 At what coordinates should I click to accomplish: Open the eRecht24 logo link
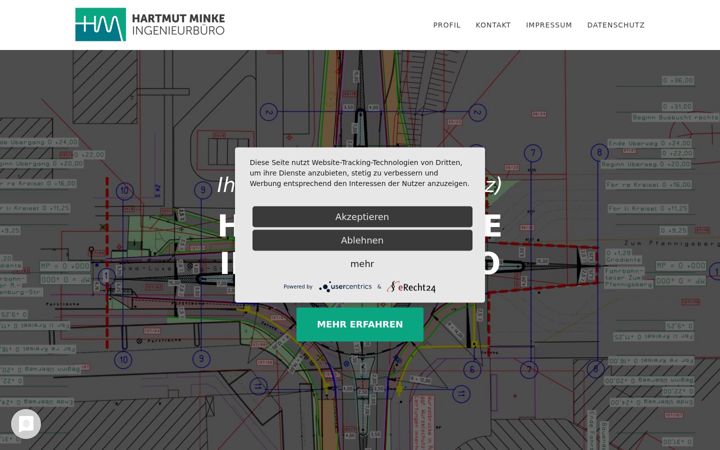point(411,287)
